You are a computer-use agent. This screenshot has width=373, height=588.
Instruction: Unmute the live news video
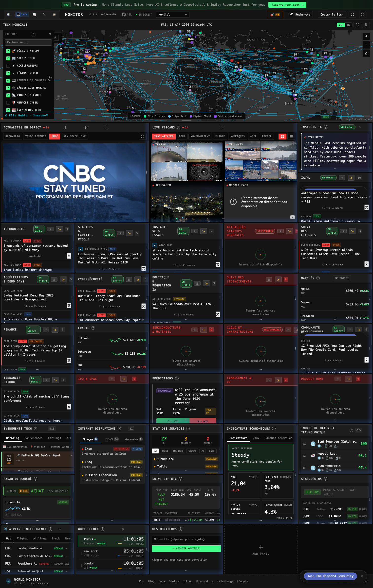[x=86, y=127]
